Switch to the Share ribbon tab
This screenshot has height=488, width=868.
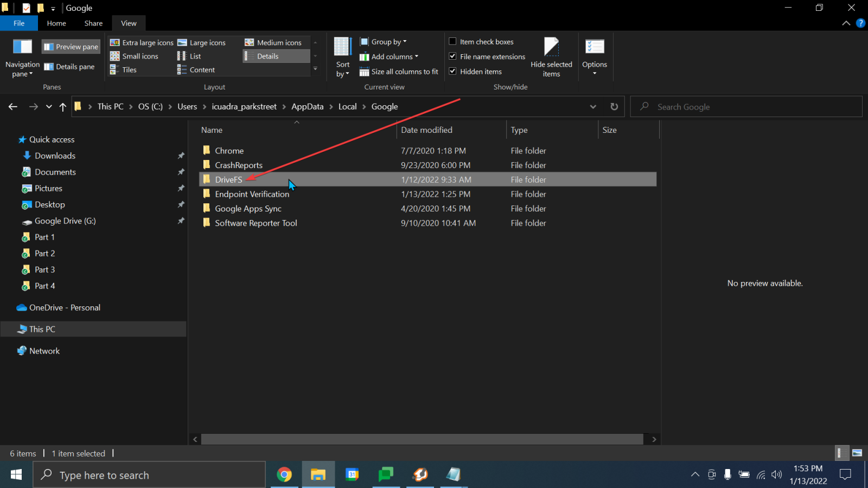(x=93, y=23)
